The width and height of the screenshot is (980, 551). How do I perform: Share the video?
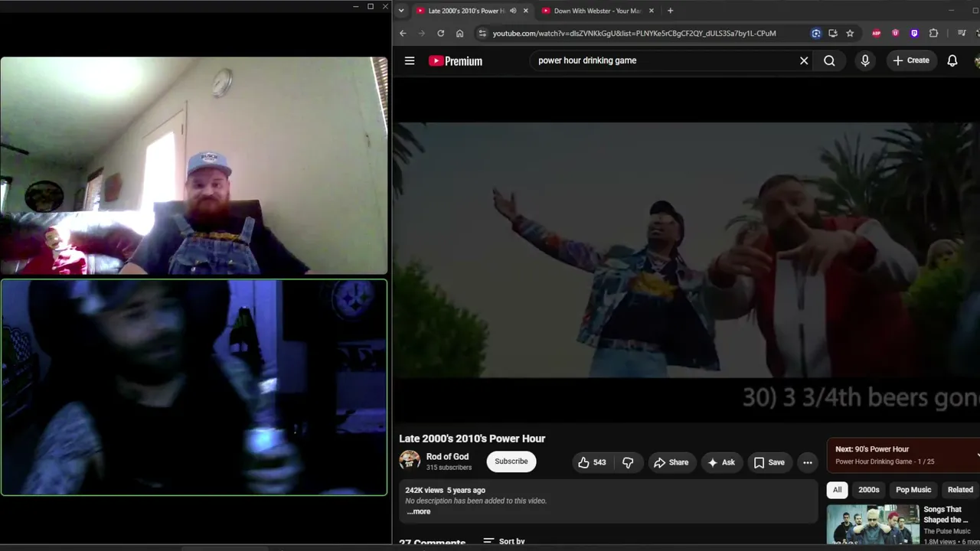[671, 462]
